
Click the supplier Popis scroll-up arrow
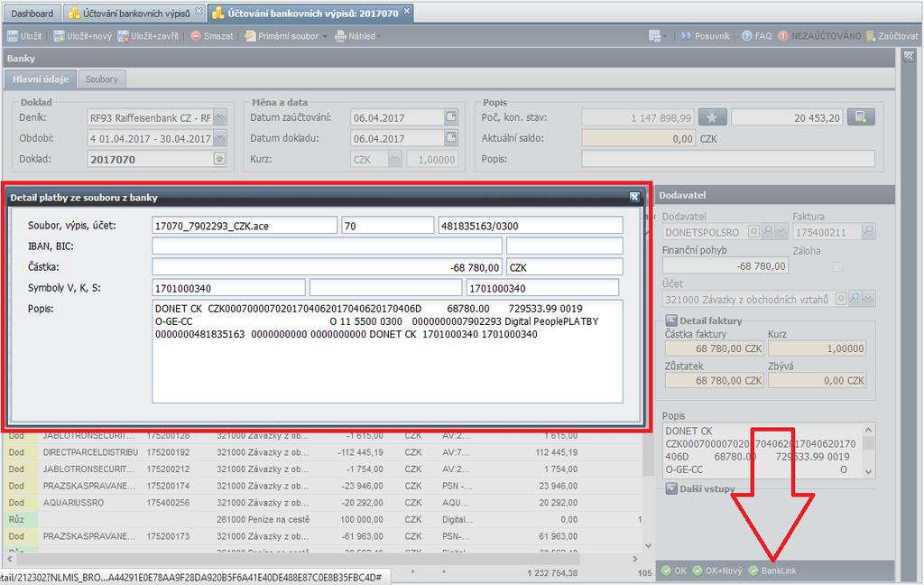pyautogui.click(x=868, y=430)
